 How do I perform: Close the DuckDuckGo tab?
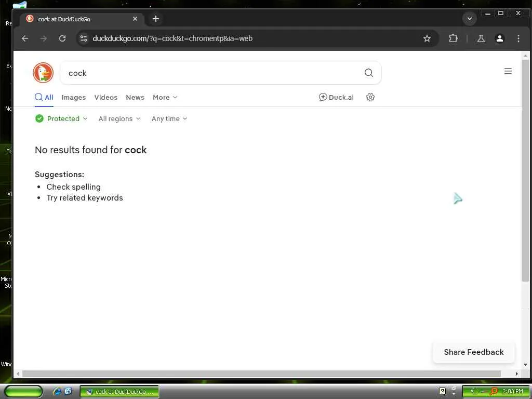135,19
